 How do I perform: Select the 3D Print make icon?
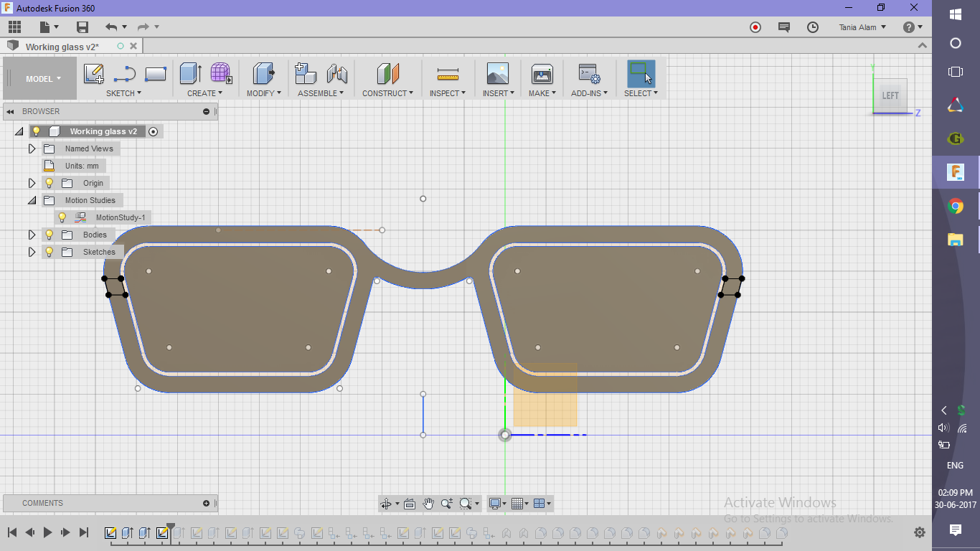[x=542, y=73]
